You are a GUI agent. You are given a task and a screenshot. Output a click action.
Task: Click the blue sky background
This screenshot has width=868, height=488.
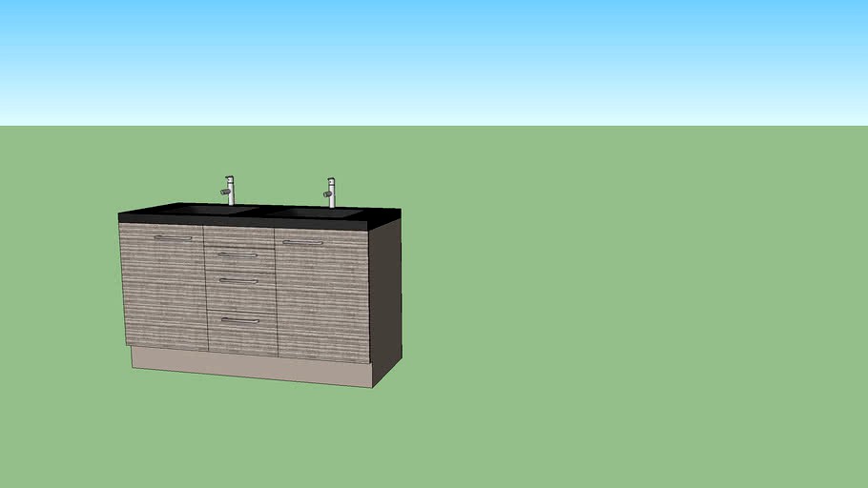434,62
